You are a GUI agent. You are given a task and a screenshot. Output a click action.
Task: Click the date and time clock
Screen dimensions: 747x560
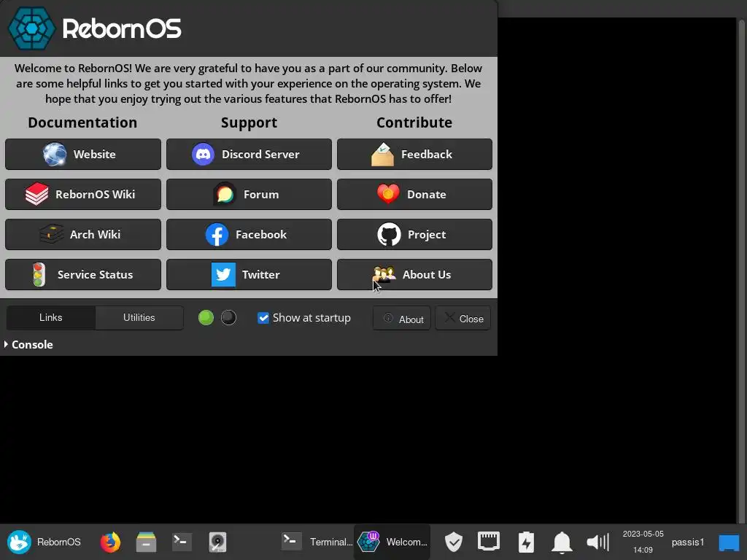pyautogui.click(x=643, y=542)
